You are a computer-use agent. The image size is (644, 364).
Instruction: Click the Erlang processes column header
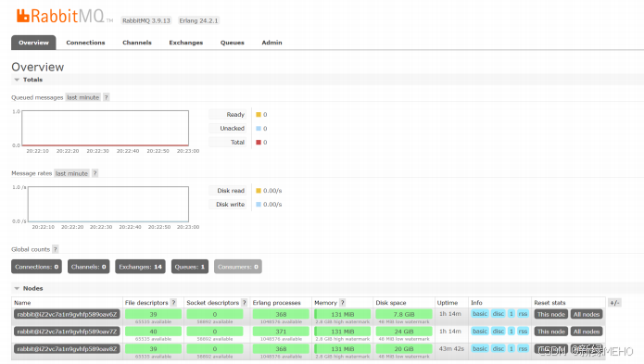point(276,303)
